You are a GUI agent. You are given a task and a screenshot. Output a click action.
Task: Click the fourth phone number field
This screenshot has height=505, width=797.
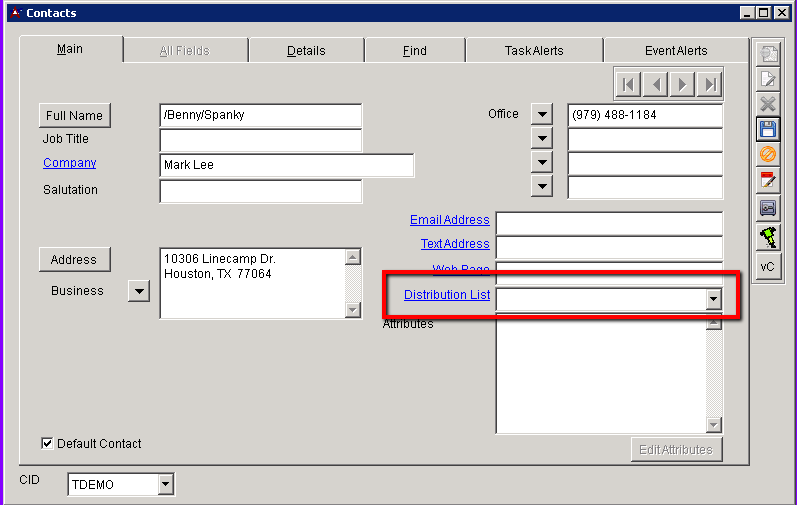click(645, 187)
